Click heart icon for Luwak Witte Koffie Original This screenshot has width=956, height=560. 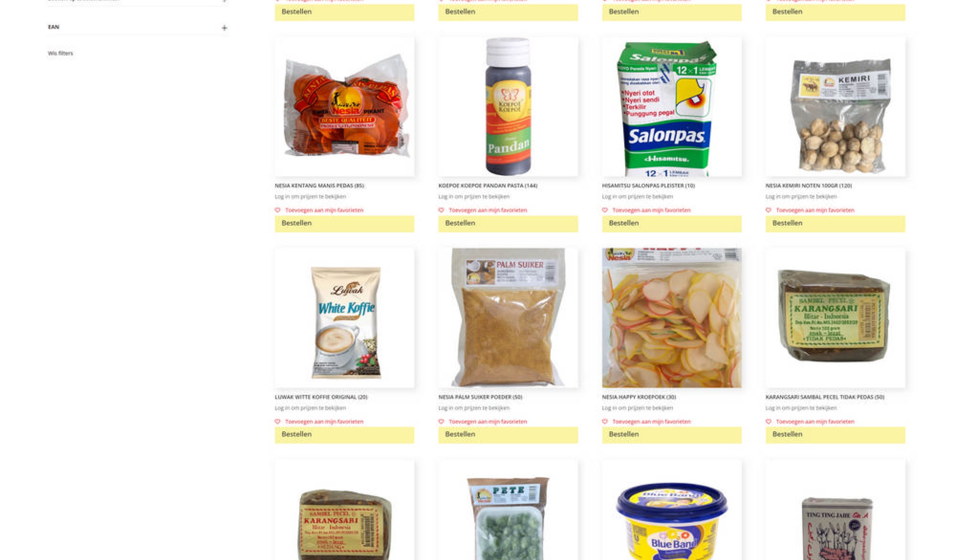click(x=277, y=421)
